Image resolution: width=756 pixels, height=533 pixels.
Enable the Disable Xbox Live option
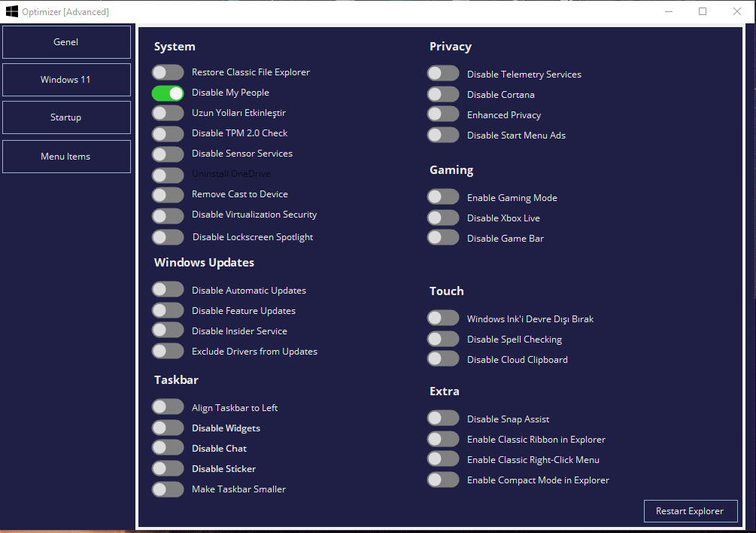443,216
